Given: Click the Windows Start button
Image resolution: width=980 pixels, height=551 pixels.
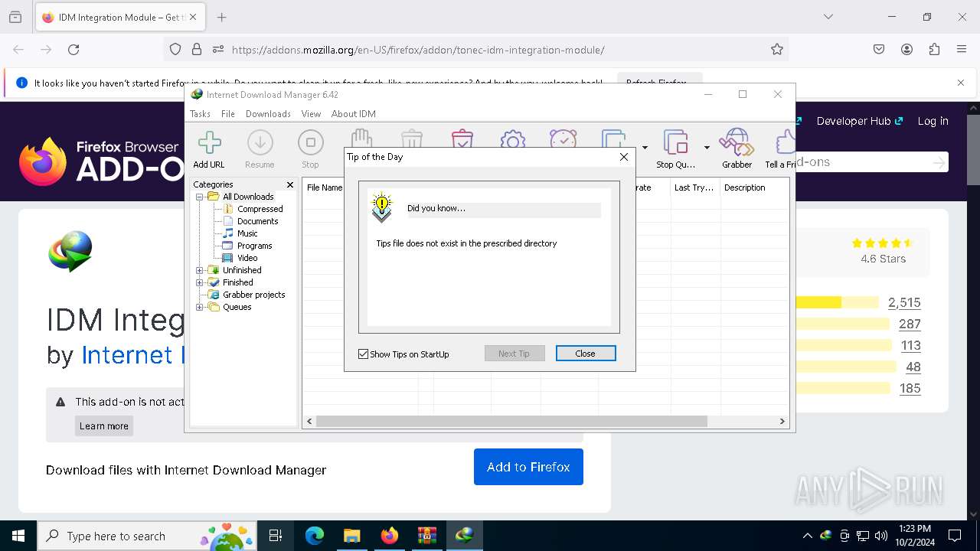Looking at the screenshot, I should click(x=18, y=536).
